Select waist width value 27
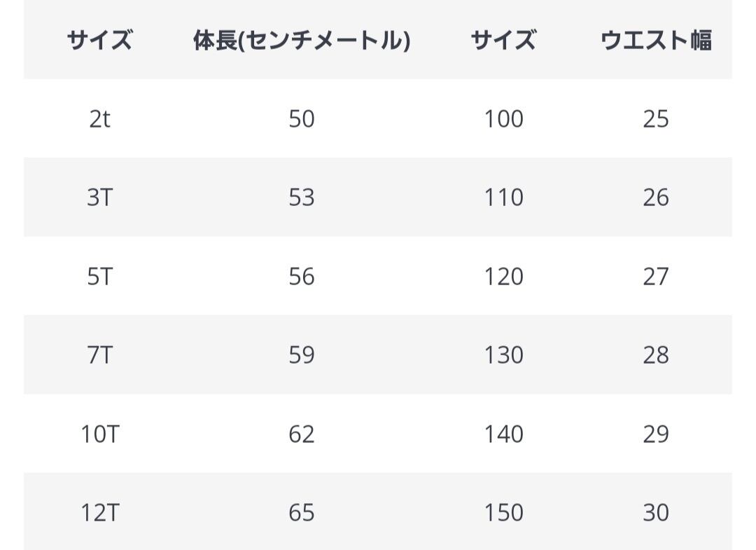 [656, 277]
